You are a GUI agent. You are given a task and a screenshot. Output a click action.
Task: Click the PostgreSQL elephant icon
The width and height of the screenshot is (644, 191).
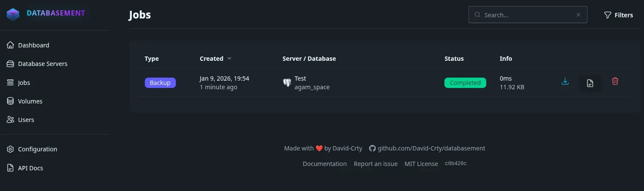point(287,83)
